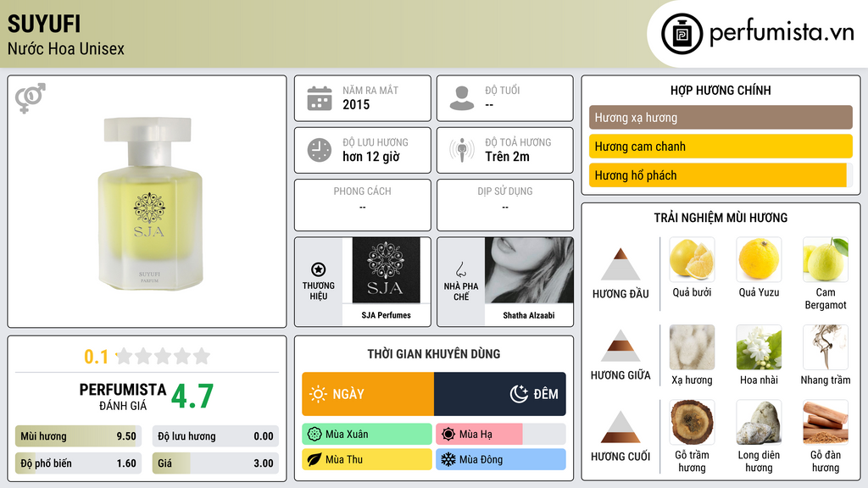The width and height of the screenshot is (868, 488).
Task: Click the Hương cuối pyramid icon
Action: (x=620, y=427)
